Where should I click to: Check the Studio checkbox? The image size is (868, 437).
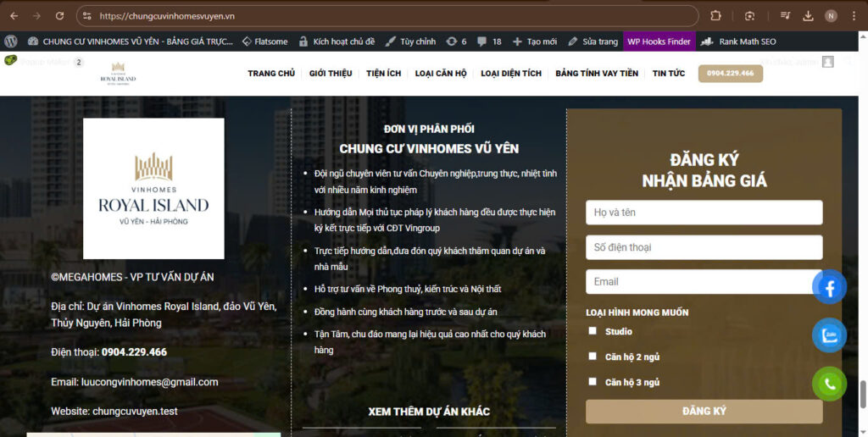pyautogui.click(x=593, y=331)
